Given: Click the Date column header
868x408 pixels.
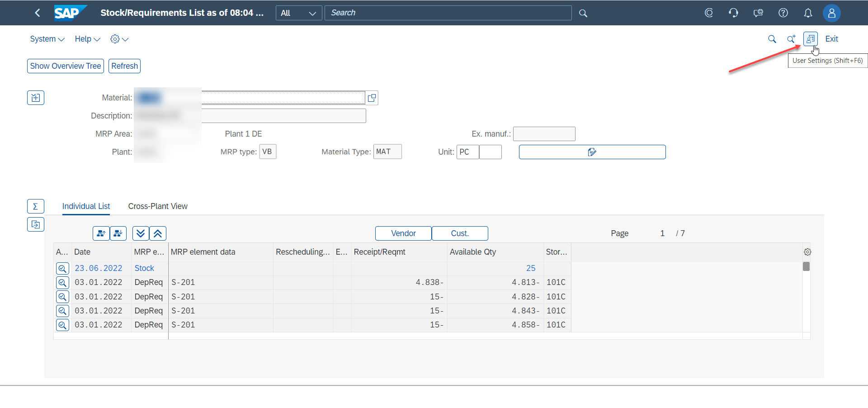Looking at the screenshot, I should pyautogui.click(x=101, y=252).
